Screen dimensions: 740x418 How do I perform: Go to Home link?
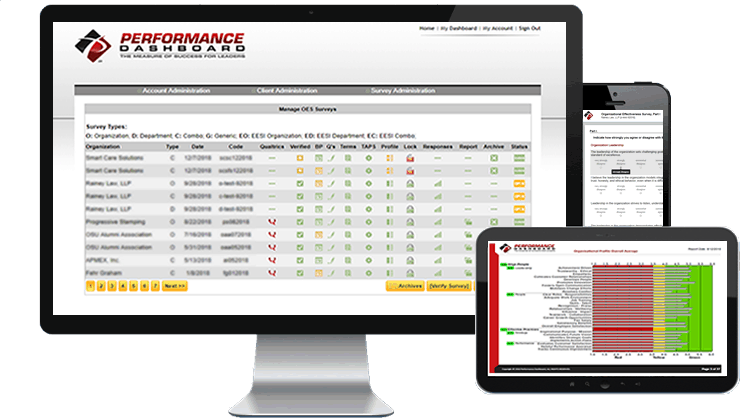click(x=427, y=28)
